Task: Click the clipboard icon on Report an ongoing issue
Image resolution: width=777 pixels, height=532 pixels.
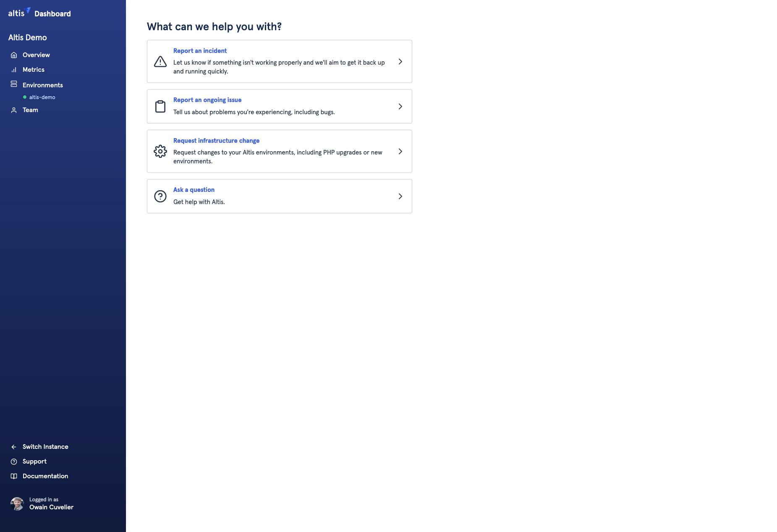Action: [x=160, y=106]
